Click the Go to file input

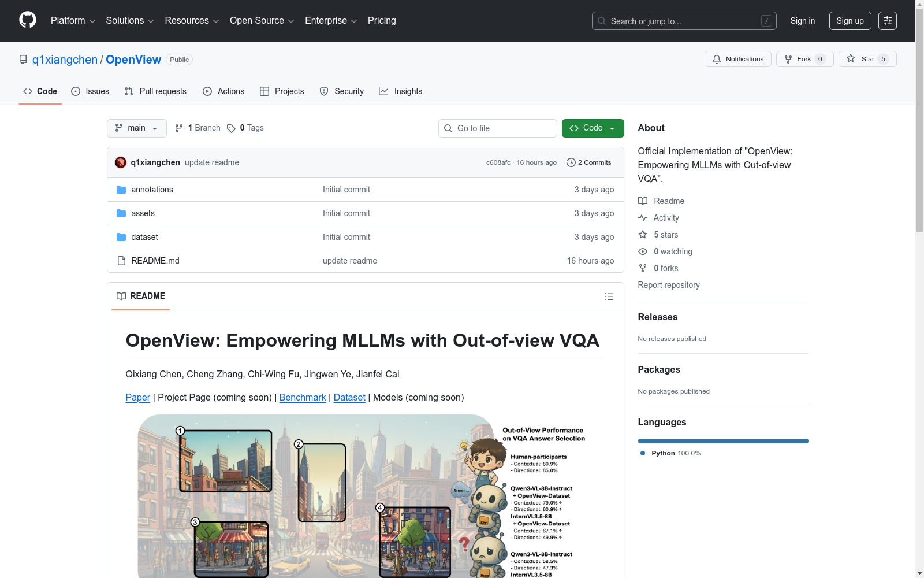tap(498, 128)
